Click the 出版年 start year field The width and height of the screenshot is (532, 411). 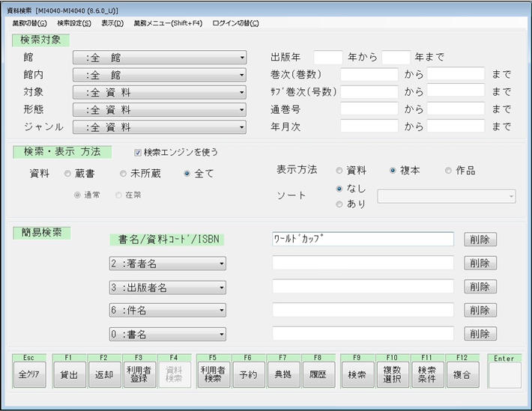pos(328,58)
